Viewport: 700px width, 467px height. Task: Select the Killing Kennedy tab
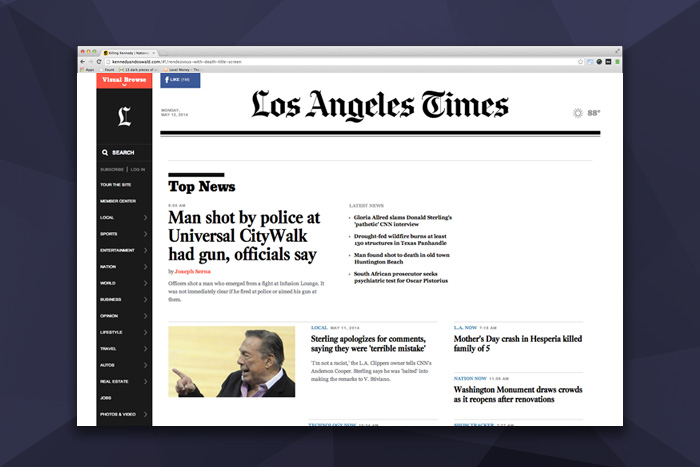[x=129, y=53]
